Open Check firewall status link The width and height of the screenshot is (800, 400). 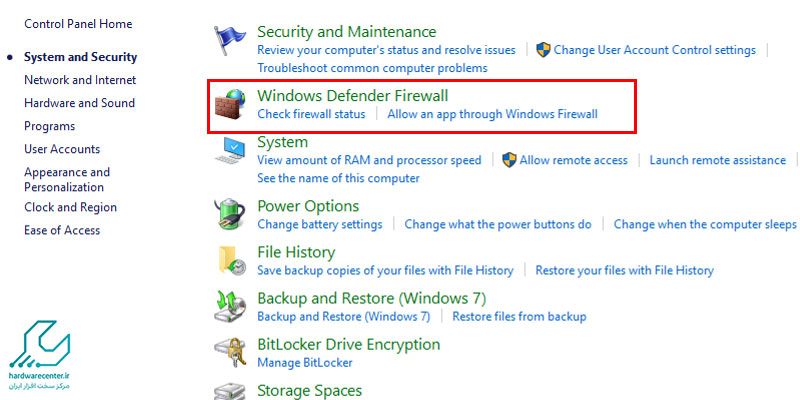311,114
